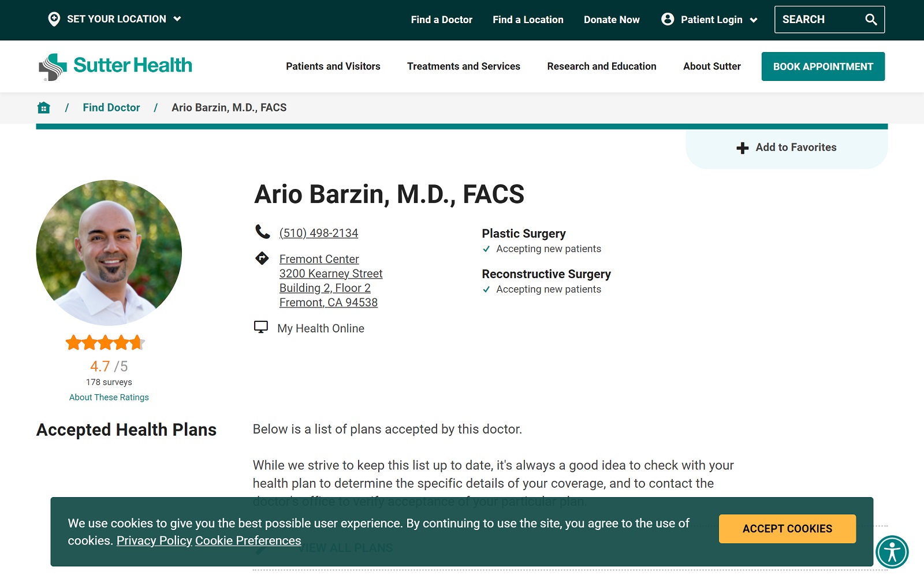Viewport: 924px width, 578px height.
Task: Click the My Health Online monitor icon
Action: [x=261, y=327]
